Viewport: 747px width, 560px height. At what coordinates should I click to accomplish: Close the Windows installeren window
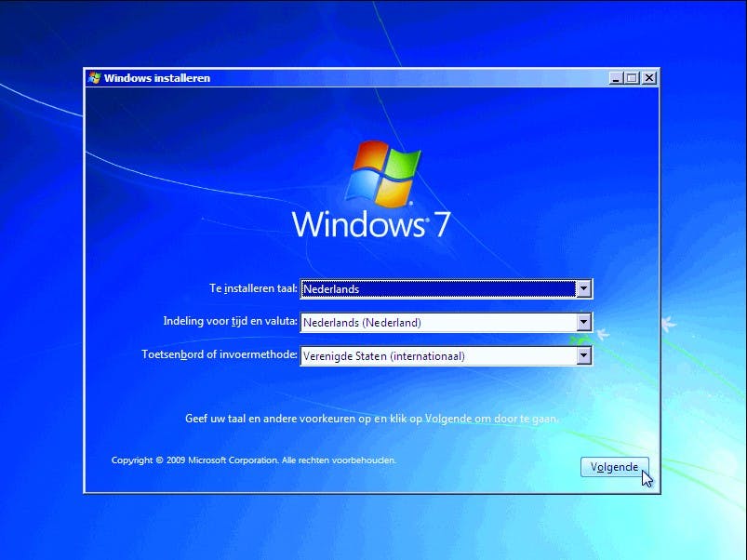pos(649,78)
